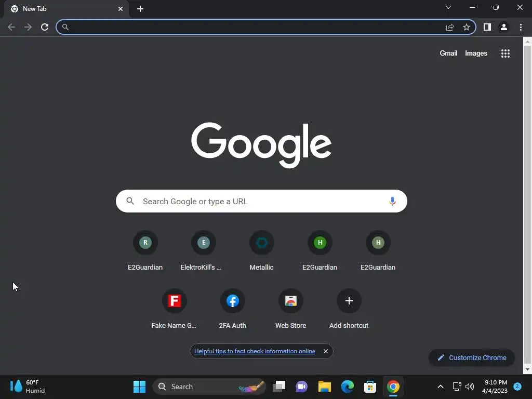
Task: Open Microsoft Store from the taskbar
Action: click(x=370, y=387)
